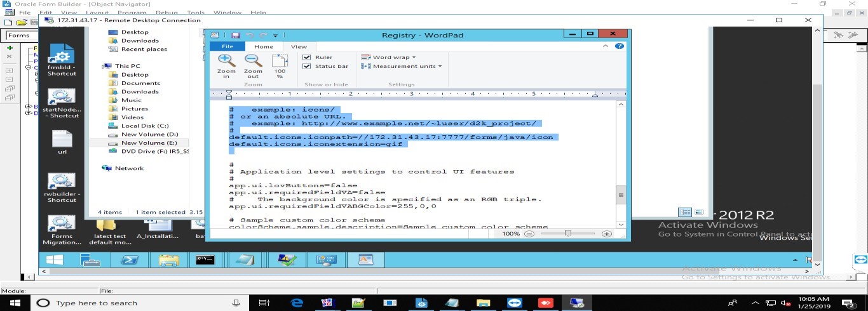The height and width of the screenshot is (311, 868).
Task: Open the Word wrap dropdown
Action: [x=388, y=57]
